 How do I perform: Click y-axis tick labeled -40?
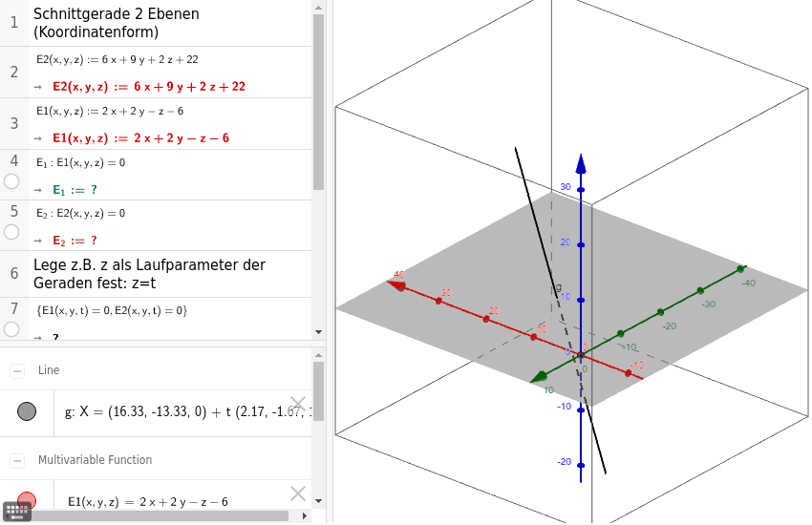[x=740, y=269]
